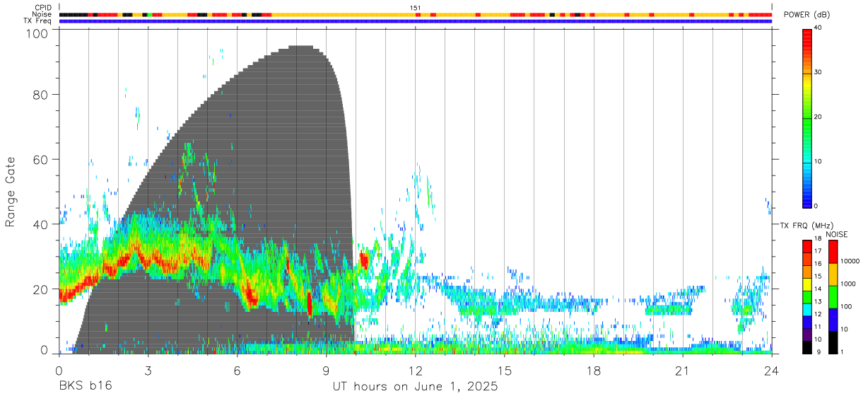Click the 30 label on the POWER scale
The image size is (868, 401).
click(819, 73)
